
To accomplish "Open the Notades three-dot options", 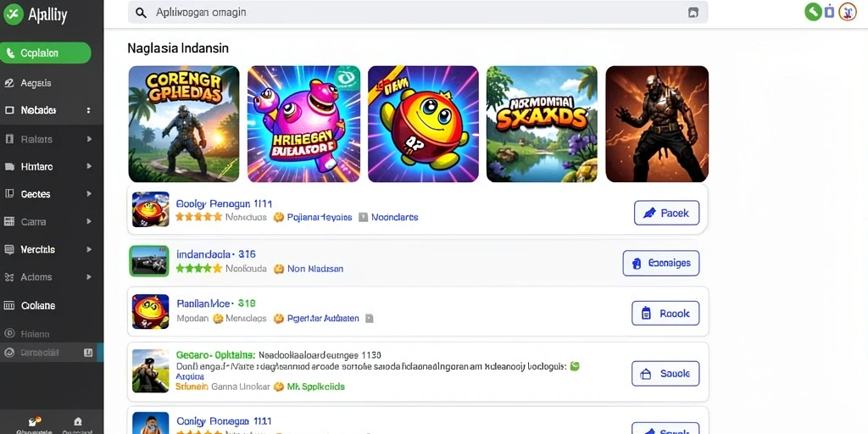I will tap(88, 110).
